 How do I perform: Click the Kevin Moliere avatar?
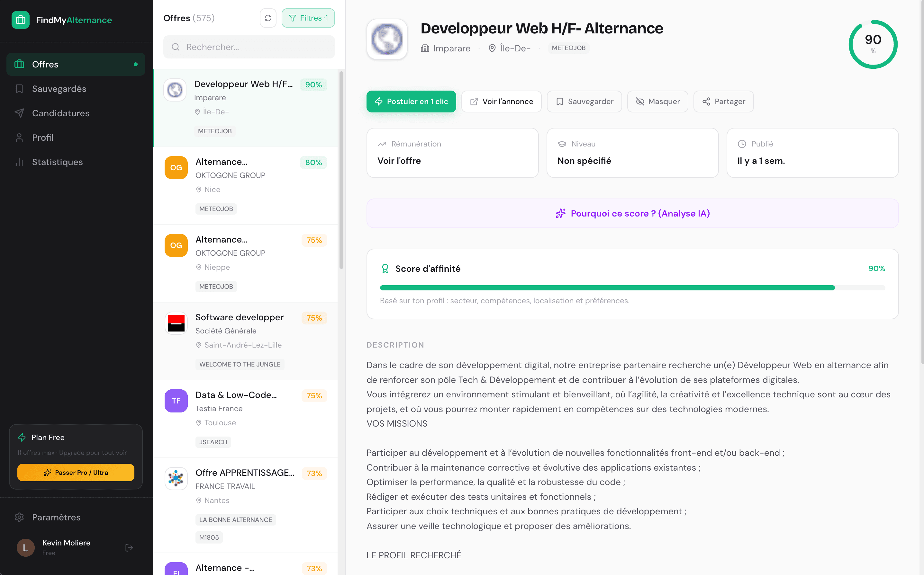(25, 548)
